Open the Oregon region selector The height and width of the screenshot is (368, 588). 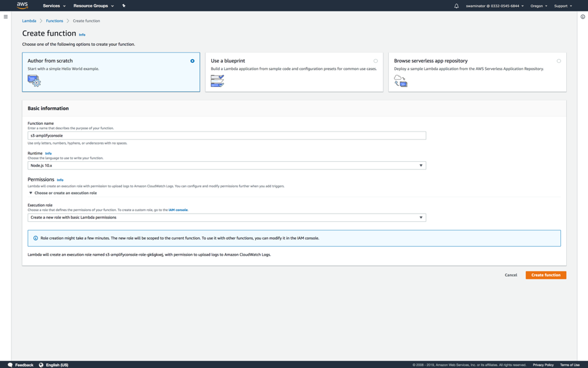tap(538, 6)
